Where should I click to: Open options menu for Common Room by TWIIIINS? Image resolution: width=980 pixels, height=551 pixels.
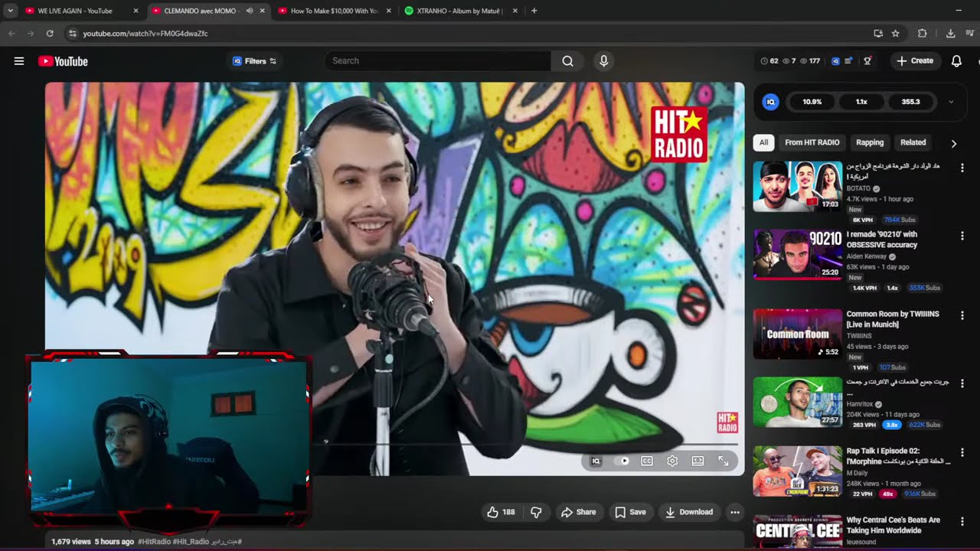962,315
